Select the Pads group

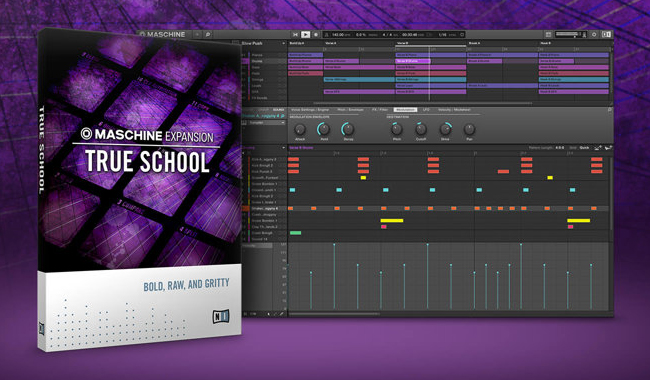pyautogui.click(x=264, y=73)
